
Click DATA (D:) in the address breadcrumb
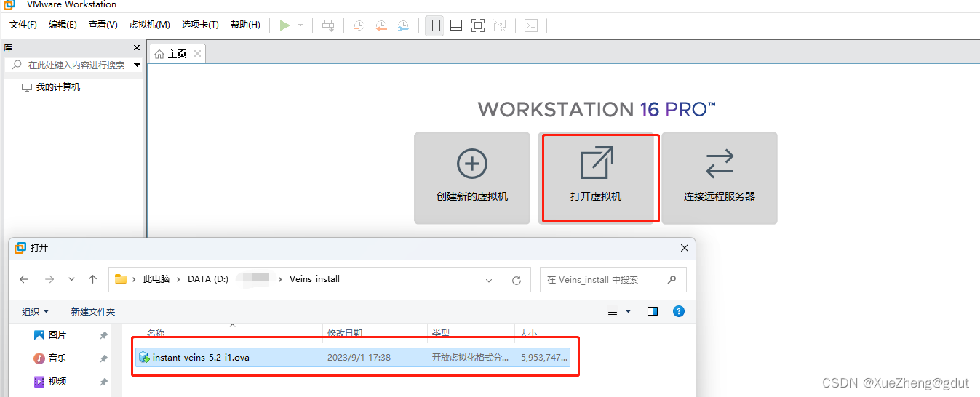pos(208,279)
